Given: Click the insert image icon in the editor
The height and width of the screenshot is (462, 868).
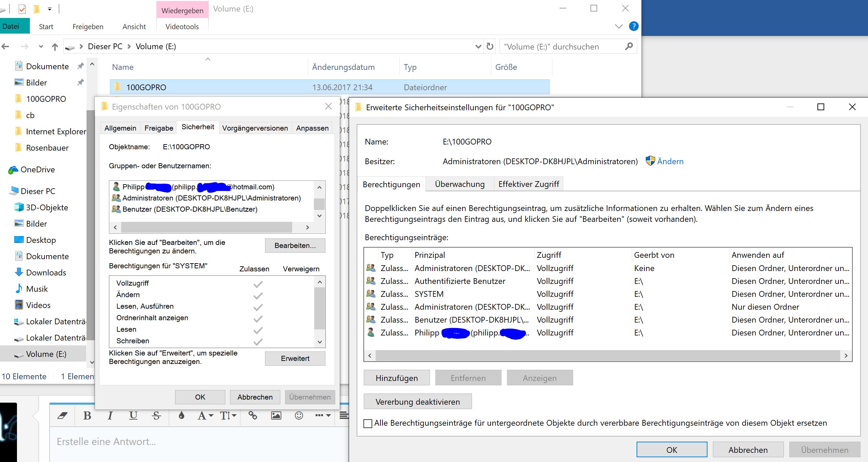Looking at the screenshot, I should [276, 416].
